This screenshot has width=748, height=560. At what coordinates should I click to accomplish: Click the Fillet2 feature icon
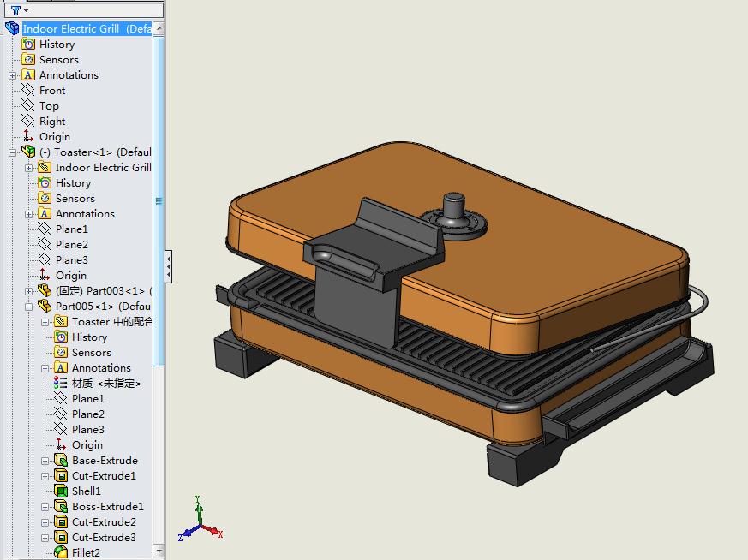(x=61, y=552)
